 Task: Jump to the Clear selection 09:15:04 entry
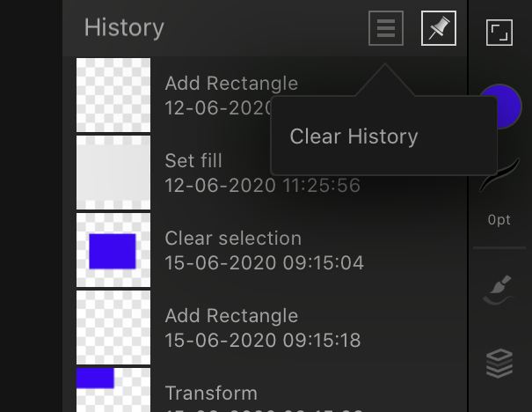click(x=265, y=250)
